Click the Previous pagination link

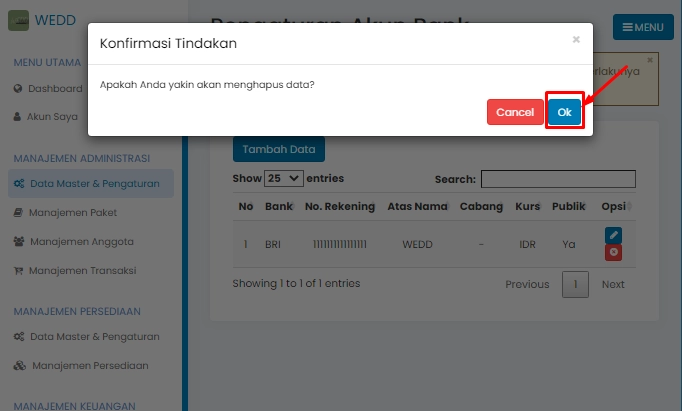coord(527,285)
